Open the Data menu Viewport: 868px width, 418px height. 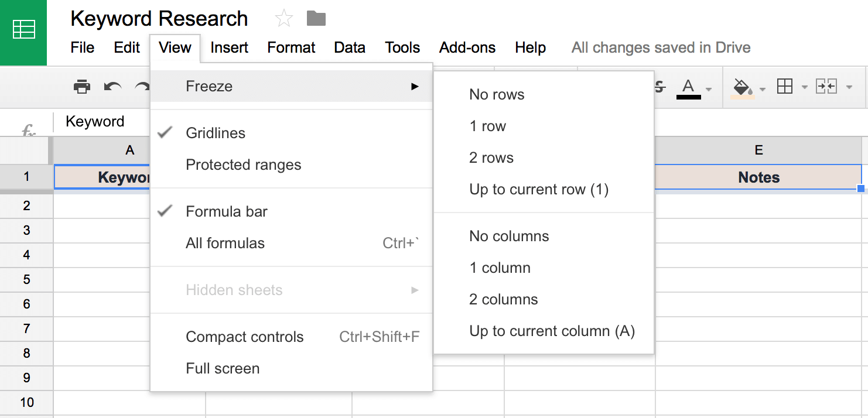pyautogui.click(x=349, y=47)
